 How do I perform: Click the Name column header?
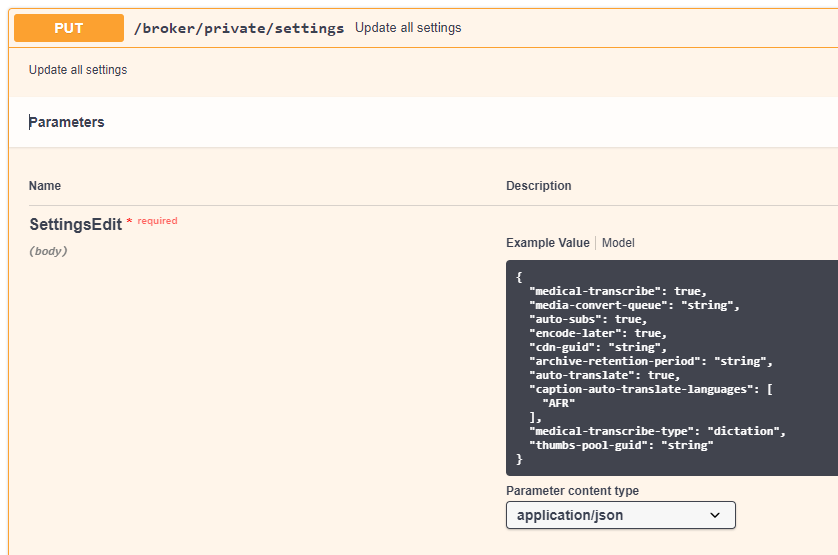coord(45,186)
